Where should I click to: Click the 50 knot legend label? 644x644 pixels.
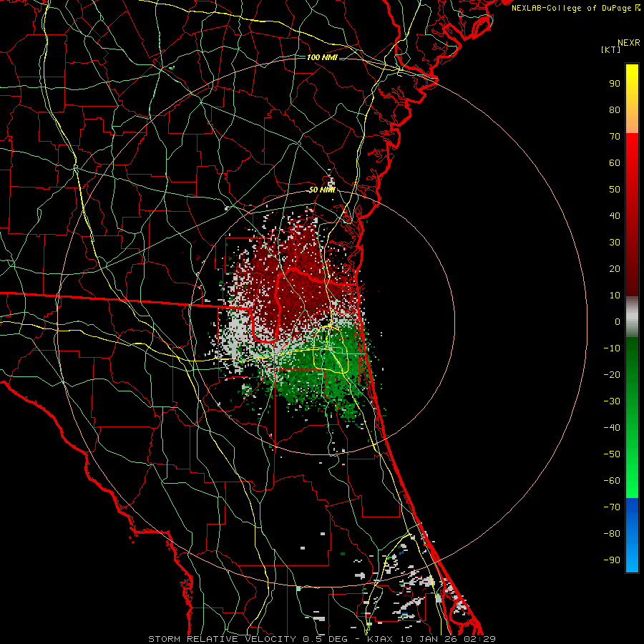point(615,190)
